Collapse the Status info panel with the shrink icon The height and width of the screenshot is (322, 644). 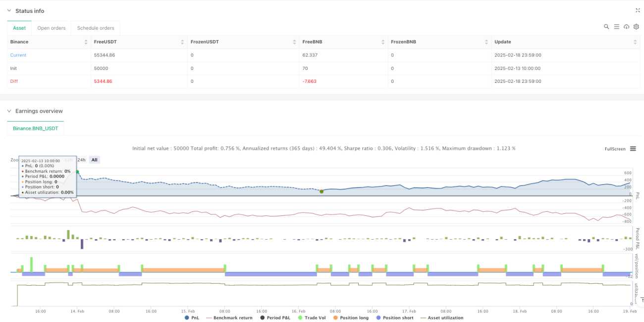pyautogui.click(x=638, y=10)
